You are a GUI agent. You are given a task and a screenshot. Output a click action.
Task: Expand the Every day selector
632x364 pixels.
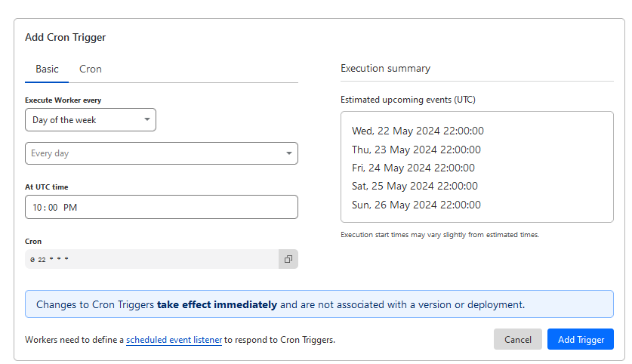tap(162, 153)
